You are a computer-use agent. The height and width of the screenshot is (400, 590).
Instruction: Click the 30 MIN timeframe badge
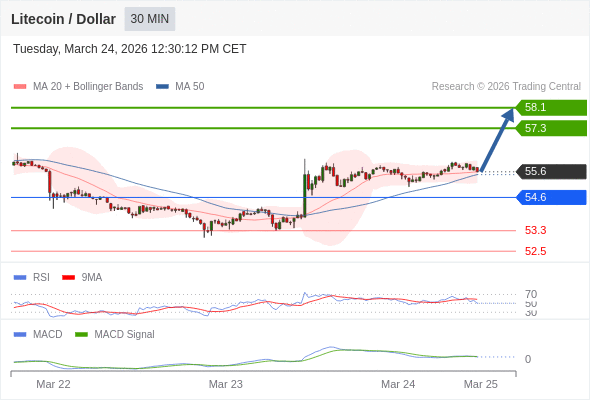coord(150,19)
